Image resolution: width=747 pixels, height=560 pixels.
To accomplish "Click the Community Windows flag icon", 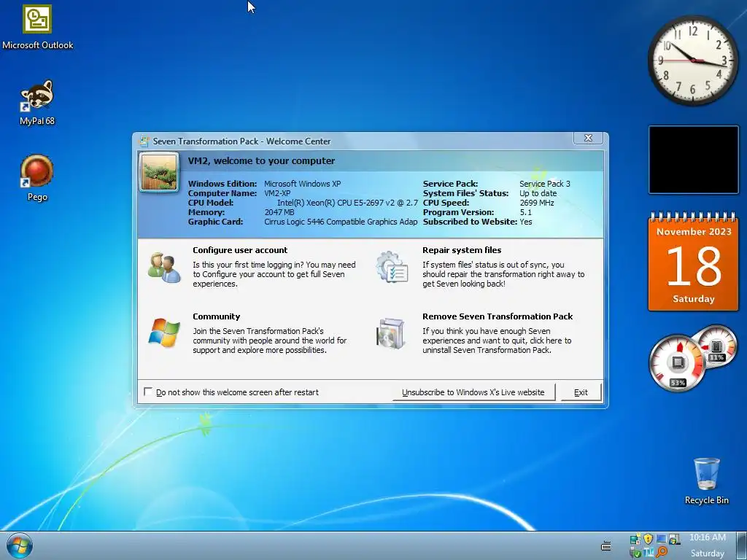I will [164, 332].
